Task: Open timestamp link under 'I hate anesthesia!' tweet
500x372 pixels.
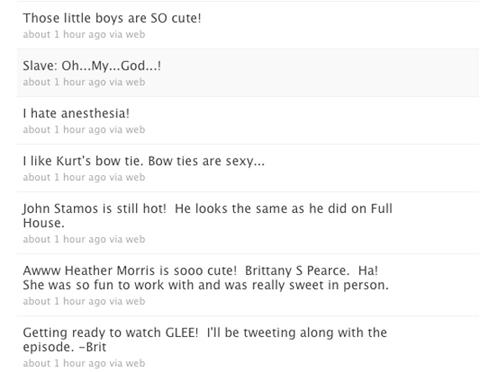Action: (x=64, y=130)
